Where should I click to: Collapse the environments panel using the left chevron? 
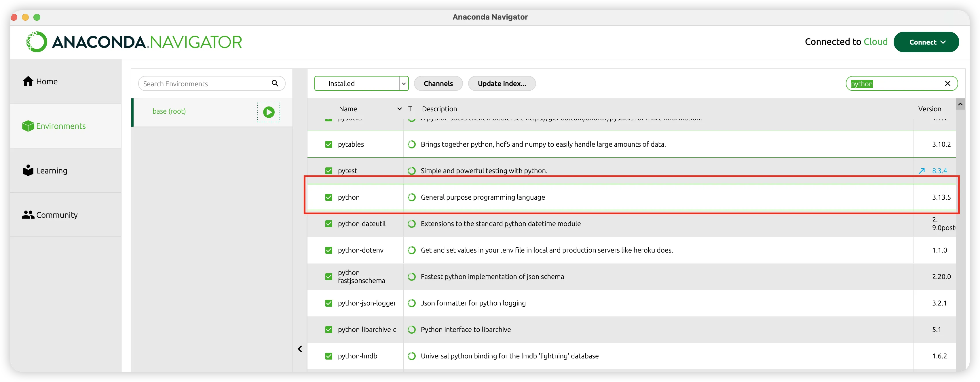tap(300, 349)
